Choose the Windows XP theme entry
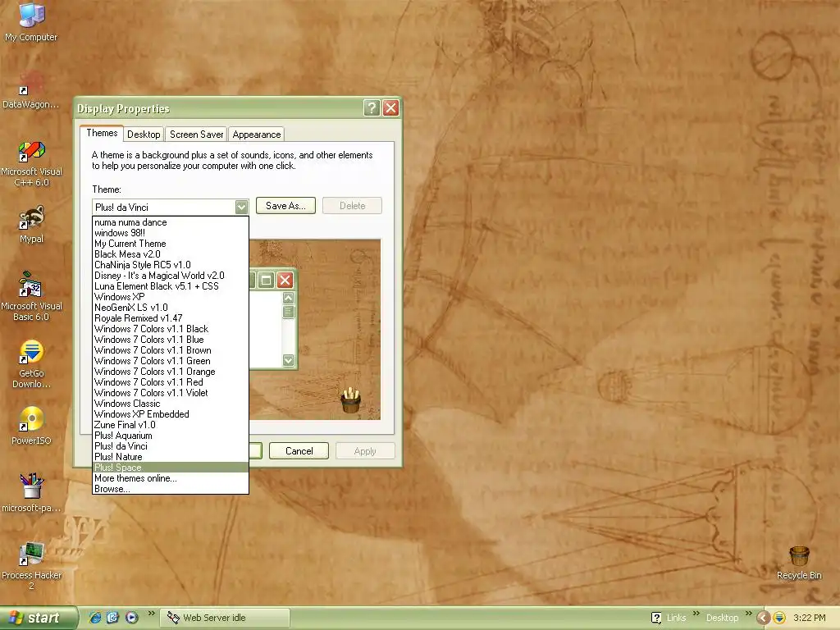This screenshot has width=840, height=630. click(x=171, y=297)
